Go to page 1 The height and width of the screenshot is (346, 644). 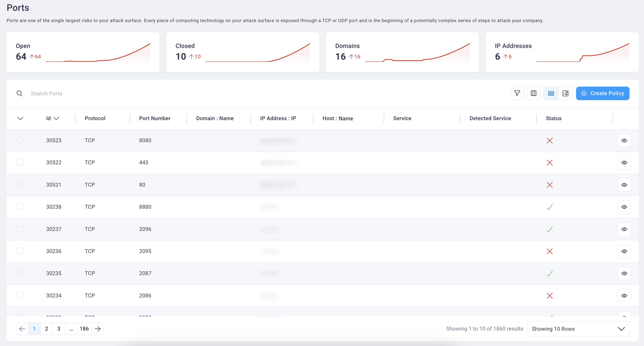click(x=34, y=329)
